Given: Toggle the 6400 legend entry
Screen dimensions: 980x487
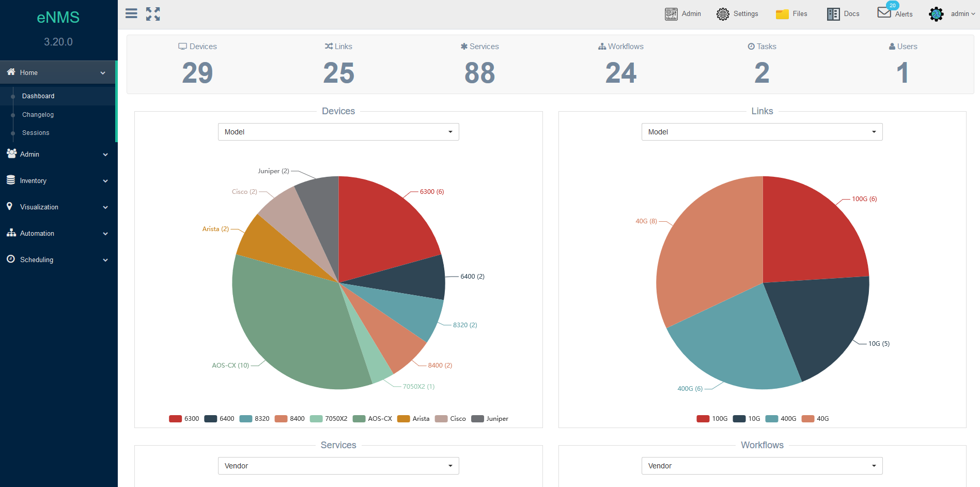Looking at the screenshot, I should (x=219, y=419).
